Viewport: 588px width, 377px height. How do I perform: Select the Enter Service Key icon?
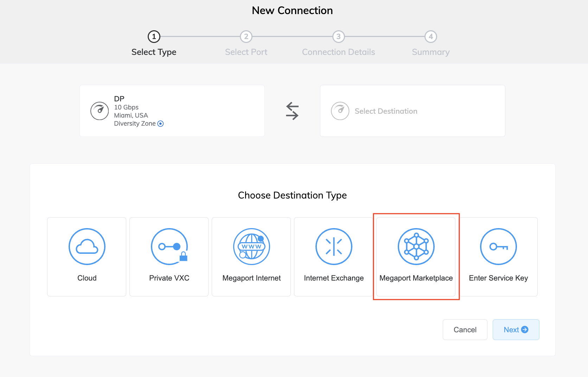(498, 246)
